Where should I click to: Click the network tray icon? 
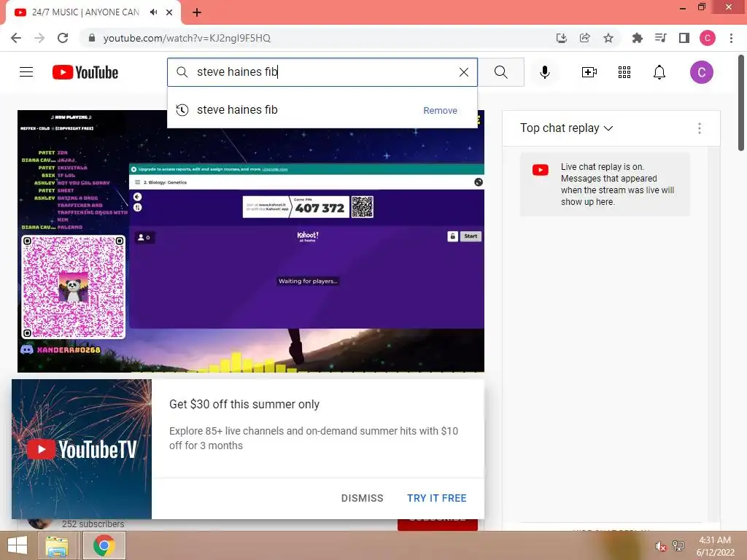coord(678,546)
